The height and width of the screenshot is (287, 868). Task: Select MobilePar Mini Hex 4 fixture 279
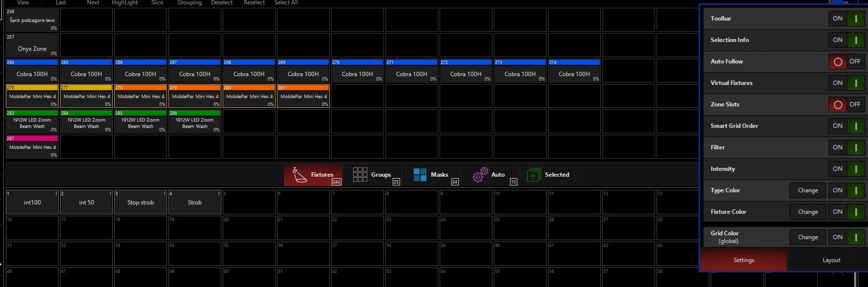click(x=195, y=96)
